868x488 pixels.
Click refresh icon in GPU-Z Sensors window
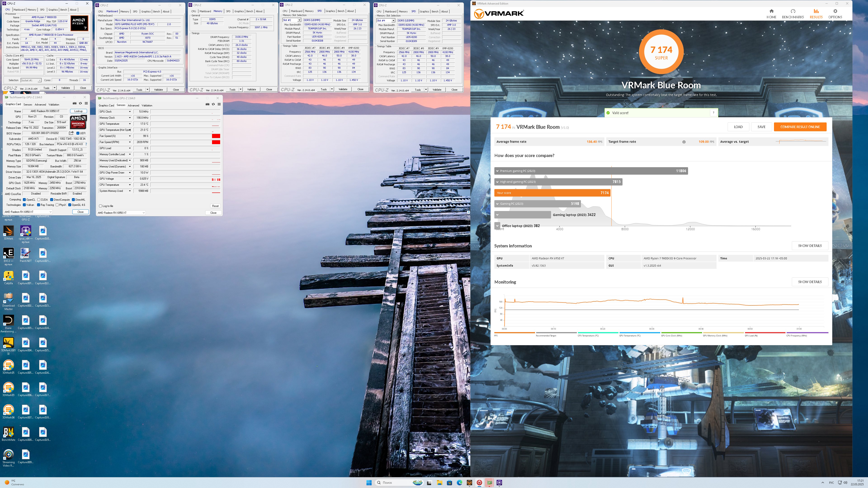point(213,104)
